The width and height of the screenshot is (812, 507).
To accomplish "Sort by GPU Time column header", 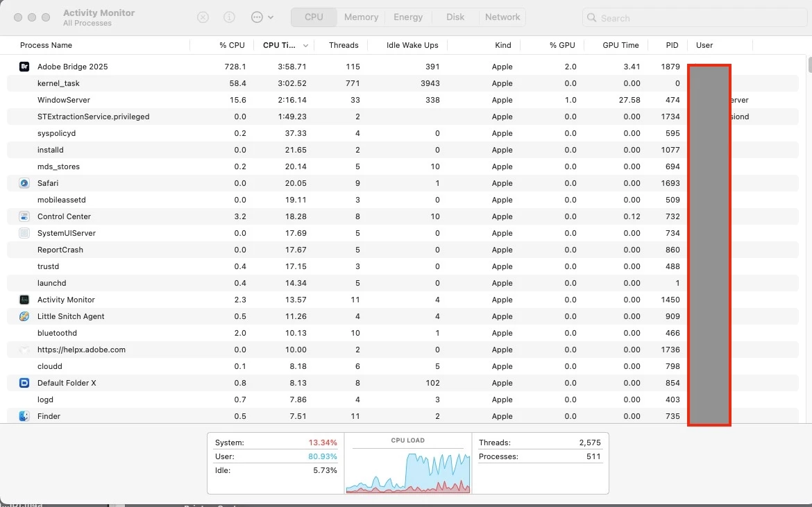I will (x=620, y=45).
